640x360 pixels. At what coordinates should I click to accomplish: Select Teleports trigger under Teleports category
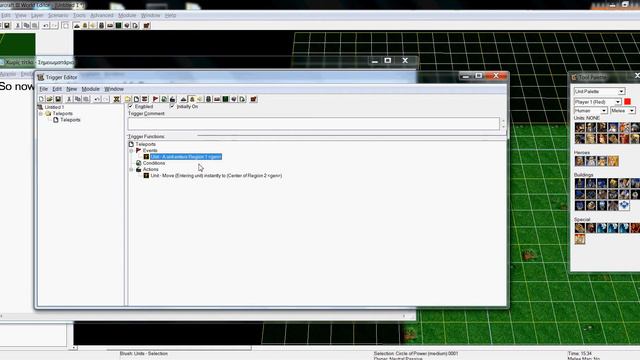click(x=70, y=120)
